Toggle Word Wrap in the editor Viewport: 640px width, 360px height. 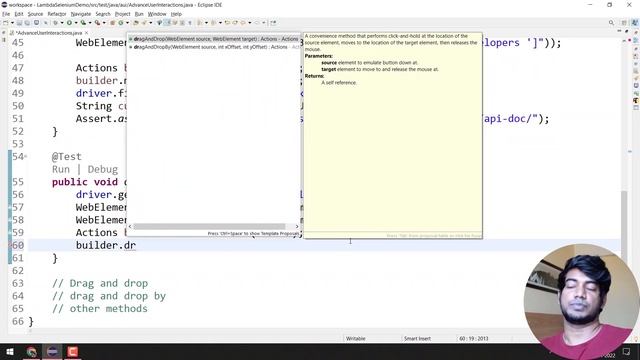point(175,22)
